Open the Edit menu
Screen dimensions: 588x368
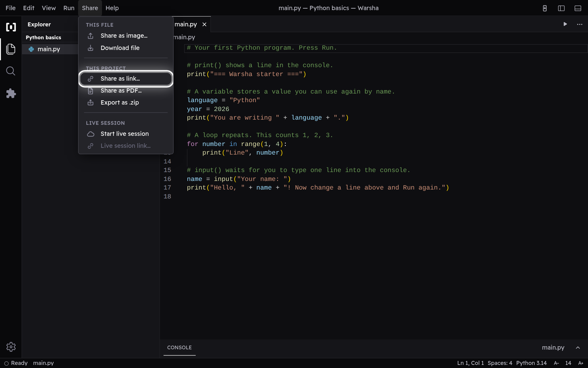(29, 8)
